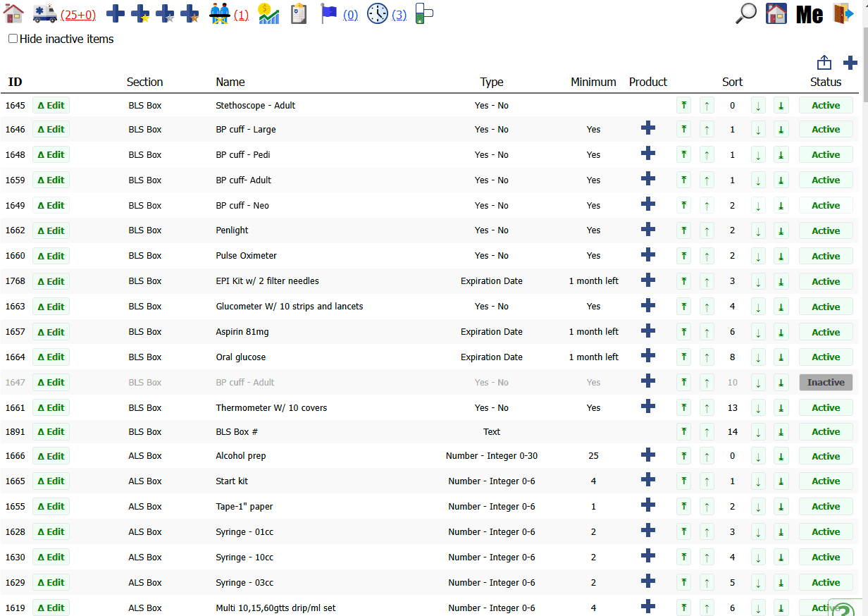Click the plus icon with bronze star
Image resolution: width=868 pixels, height=616 pixels.
(190, 14)
